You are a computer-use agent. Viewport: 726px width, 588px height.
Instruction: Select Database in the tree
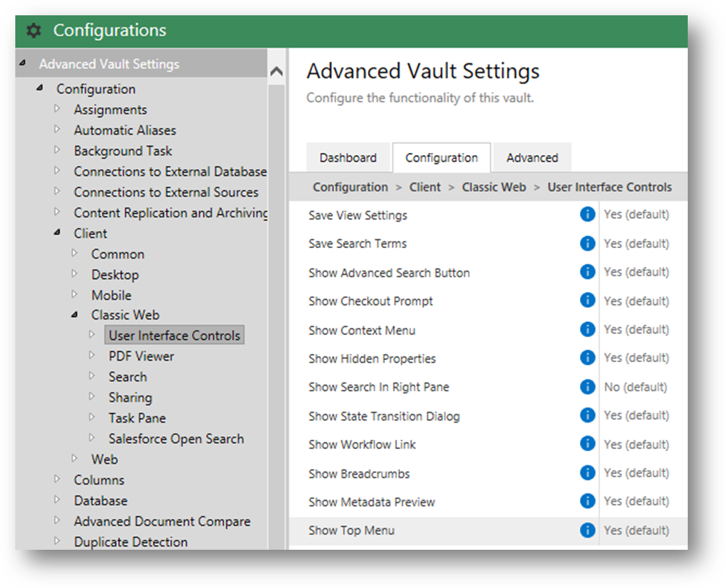pyautogui.click(x=100, y=500)
